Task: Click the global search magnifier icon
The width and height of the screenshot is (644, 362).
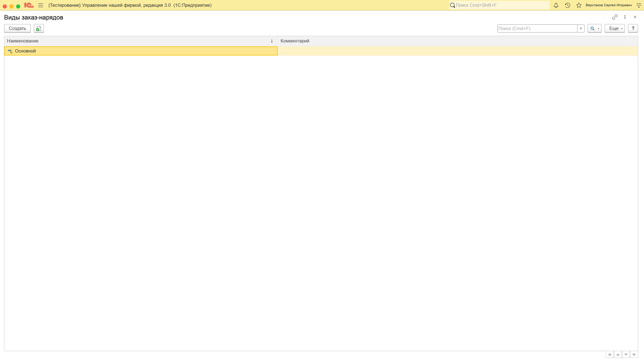Action: point(452,5)
